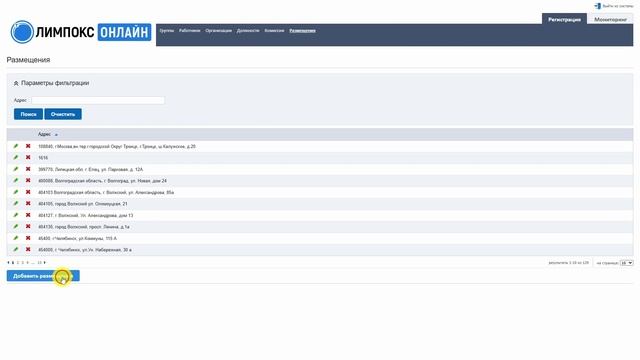Edit the Челябинск, Набережная 30 в row

pos(16,249)
